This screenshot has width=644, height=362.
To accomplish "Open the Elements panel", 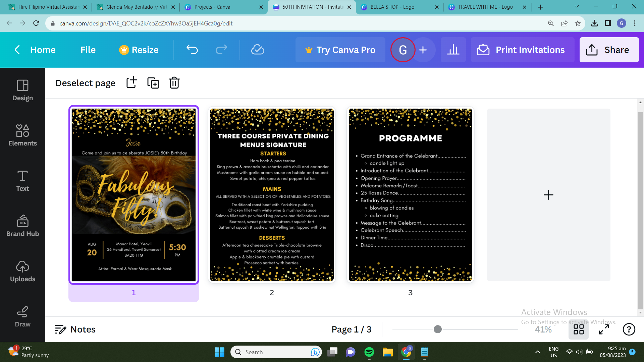I will point(22,135).
